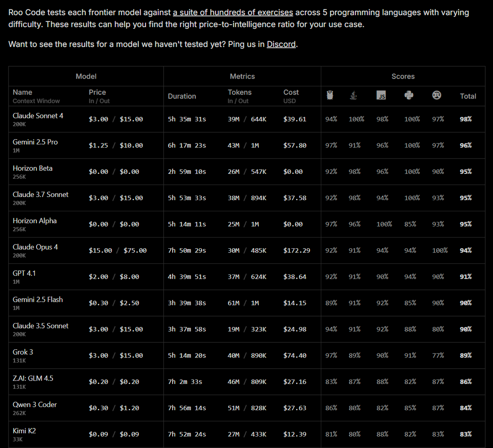493x448 pixels.
Task: Click the 262K context window label
Action: point(19,413)
